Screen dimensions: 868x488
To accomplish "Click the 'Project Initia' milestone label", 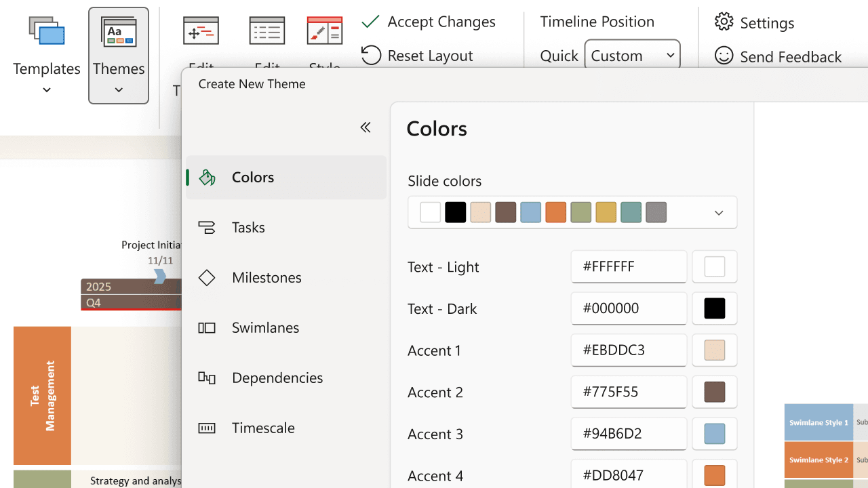I will (151, 245).
